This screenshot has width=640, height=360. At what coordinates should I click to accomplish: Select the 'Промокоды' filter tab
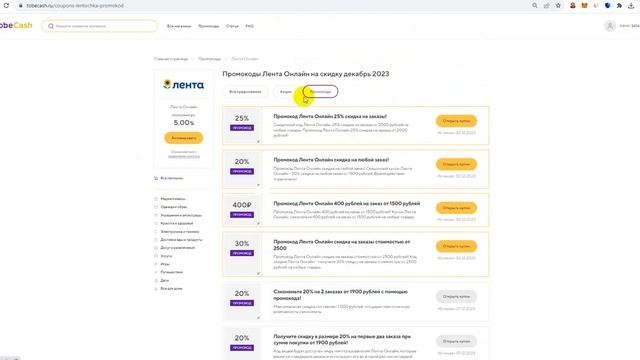[320, 92]
